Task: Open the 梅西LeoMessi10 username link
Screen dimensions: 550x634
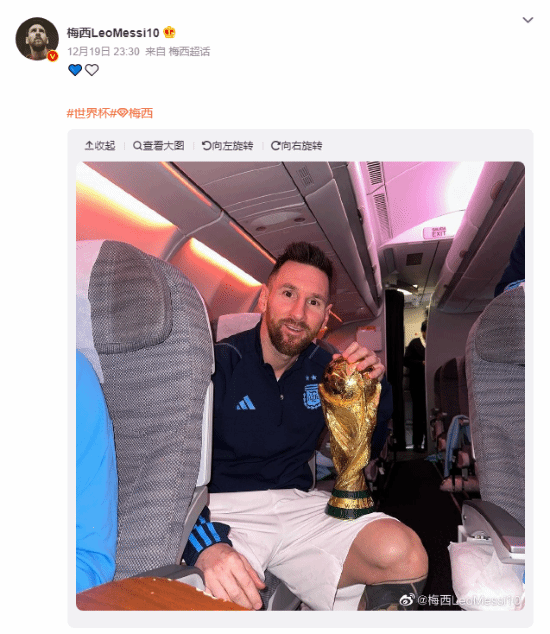Action: pos(113,33)
